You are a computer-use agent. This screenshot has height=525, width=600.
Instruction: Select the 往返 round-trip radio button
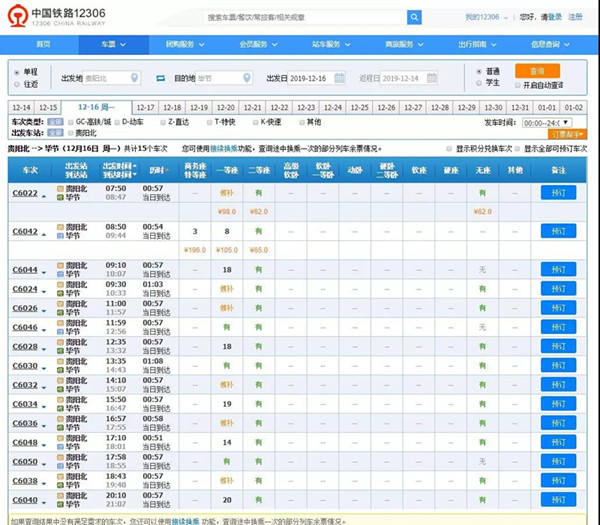(x=17, y=85)
